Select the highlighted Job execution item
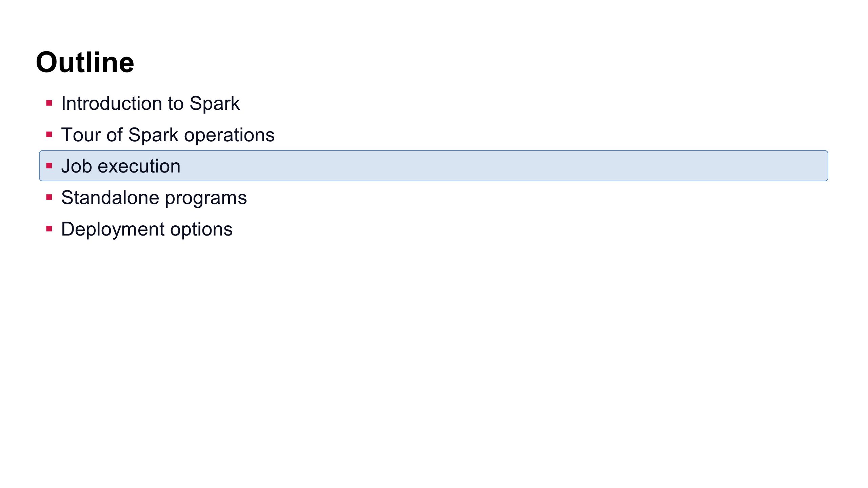Viewport: 868px width, 488px height. 434,166
